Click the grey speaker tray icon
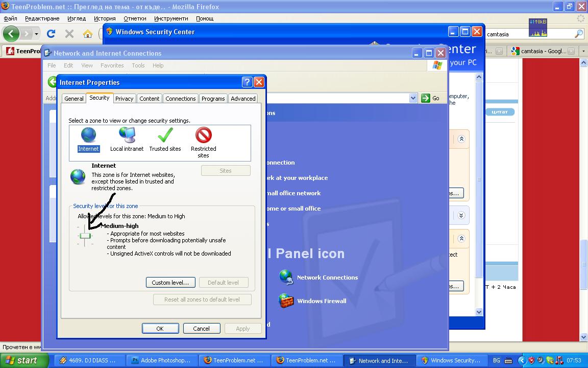This screenshot has width=588, height=368. tap(541, 360)
